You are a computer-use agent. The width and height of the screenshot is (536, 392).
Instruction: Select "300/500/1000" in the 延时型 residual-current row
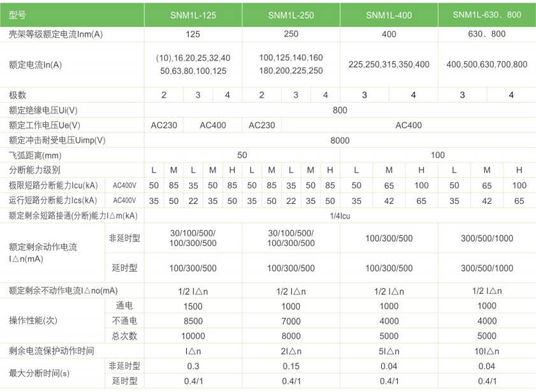tap(487, 268)
